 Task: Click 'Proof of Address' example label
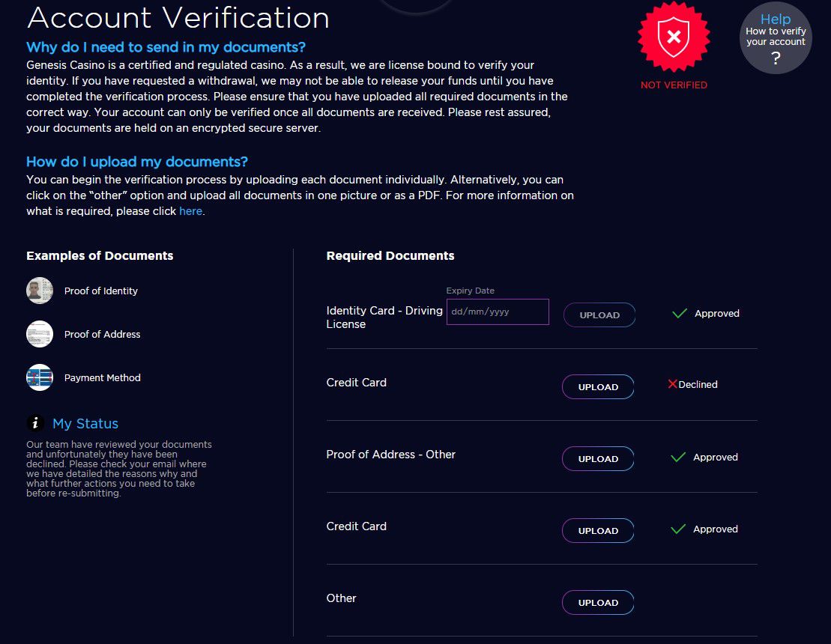point(103,334)
